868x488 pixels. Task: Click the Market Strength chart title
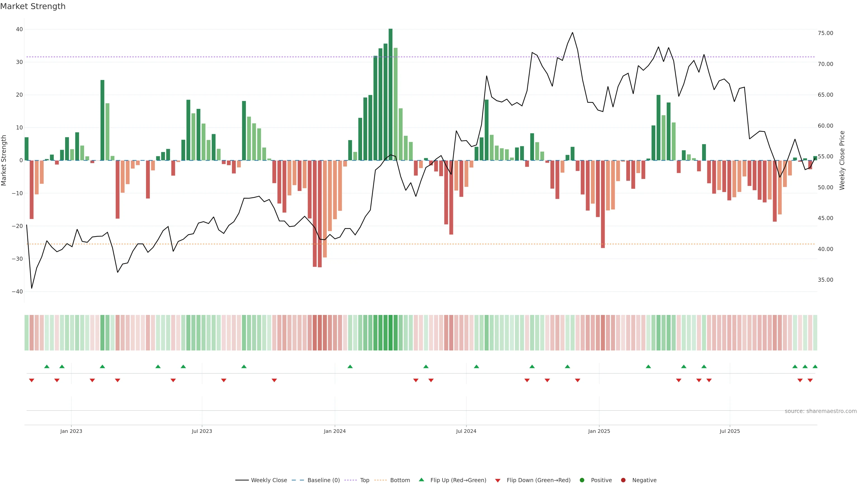click(x=33, y=6)
